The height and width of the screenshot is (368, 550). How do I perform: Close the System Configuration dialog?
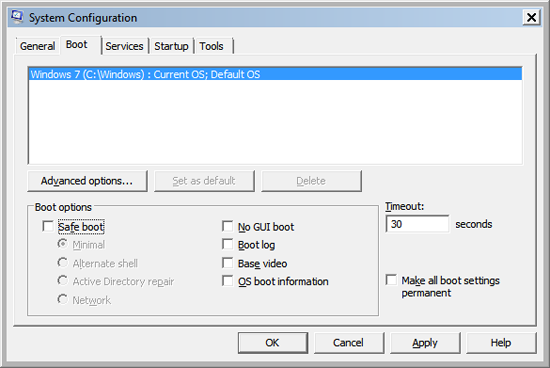531,17
